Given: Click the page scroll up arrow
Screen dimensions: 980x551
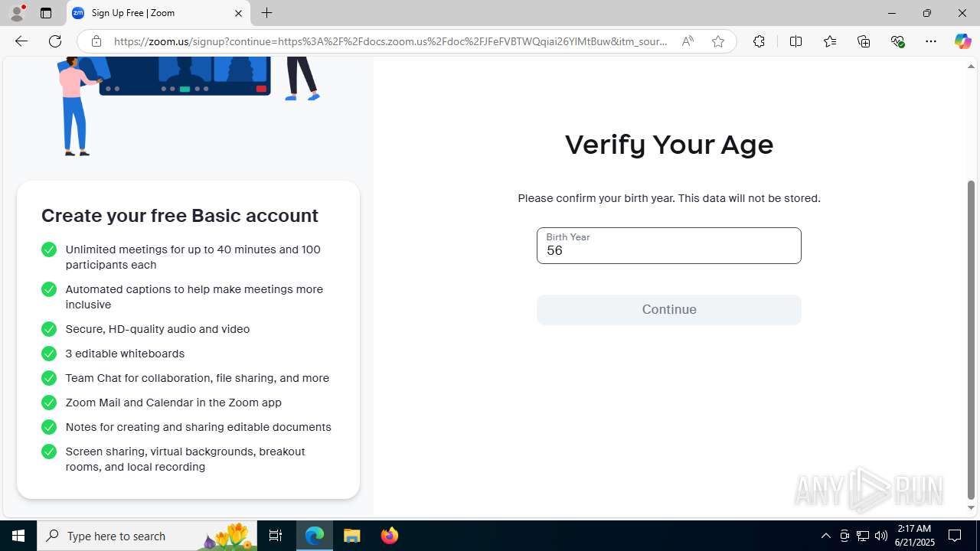Looking at the screenshot, I should click(x=972, y=66).
